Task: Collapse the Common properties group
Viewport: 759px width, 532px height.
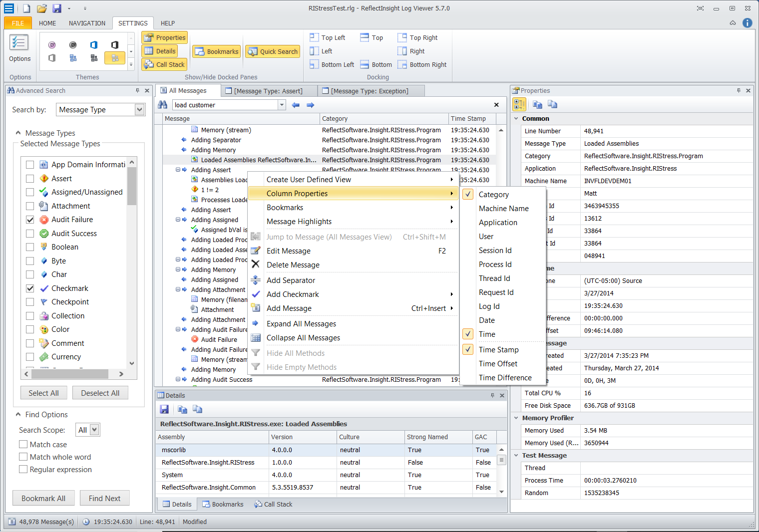Action: click(x=516, y=118)
